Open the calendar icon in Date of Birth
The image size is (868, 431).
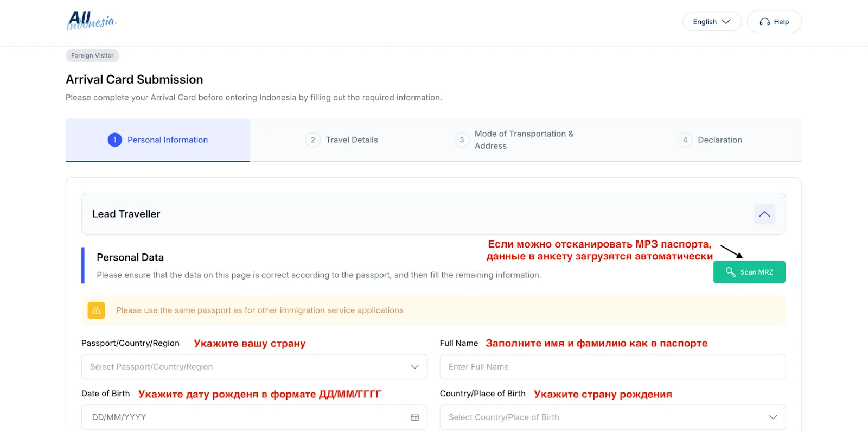pos(414,417)
